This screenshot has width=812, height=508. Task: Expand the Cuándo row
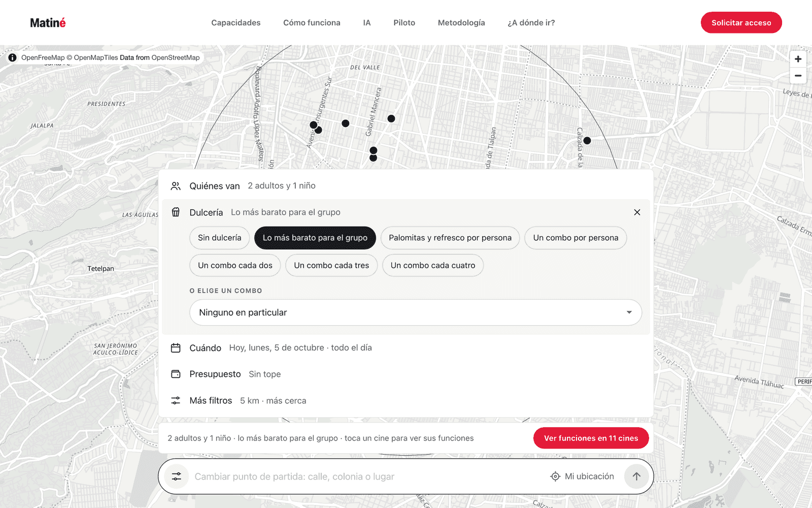pyautogui.click(x=405, y=348)
